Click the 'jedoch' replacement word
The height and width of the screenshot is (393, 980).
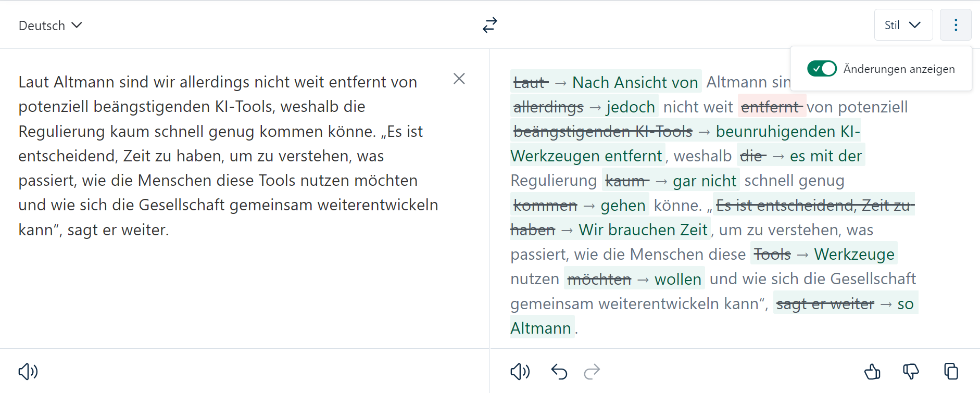point(631,107)
